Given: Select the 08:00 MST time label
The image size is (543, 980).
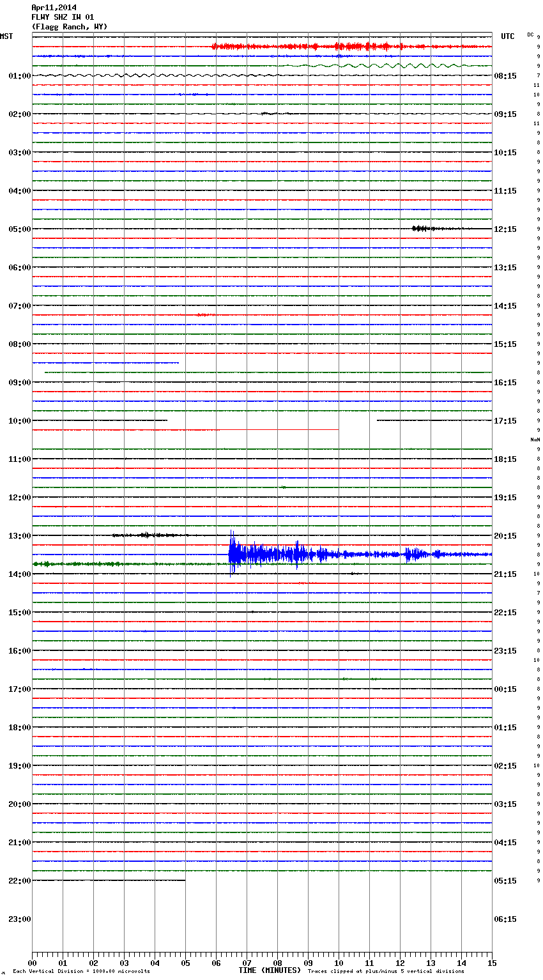Looking at the screenshot, I should 20,344.
